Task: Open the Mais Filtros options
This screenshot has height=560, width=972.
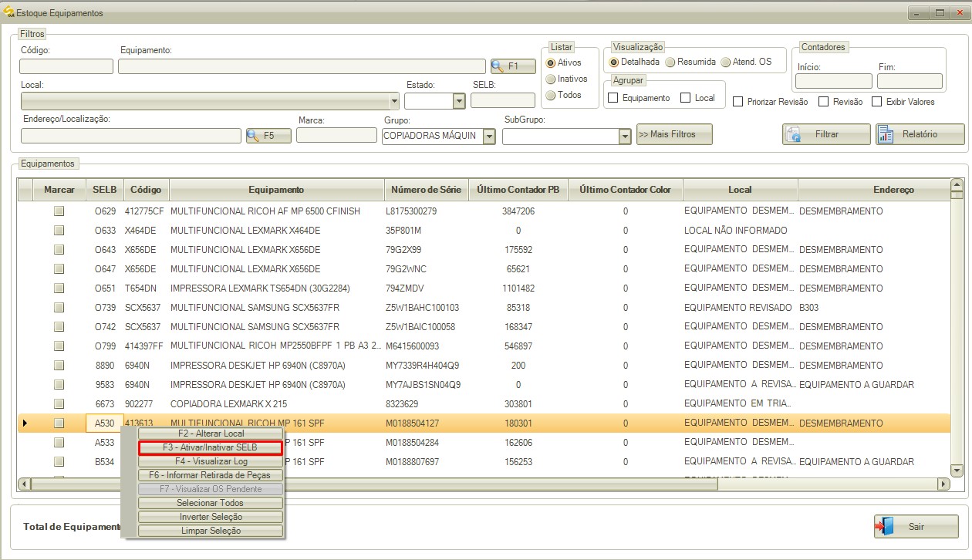Action: 674,135
